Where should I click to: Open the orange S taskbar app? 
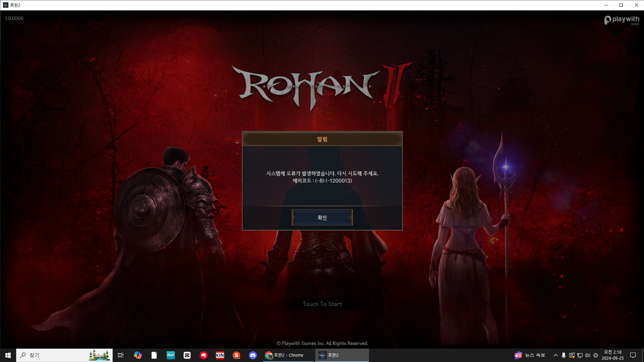(236, 355)
